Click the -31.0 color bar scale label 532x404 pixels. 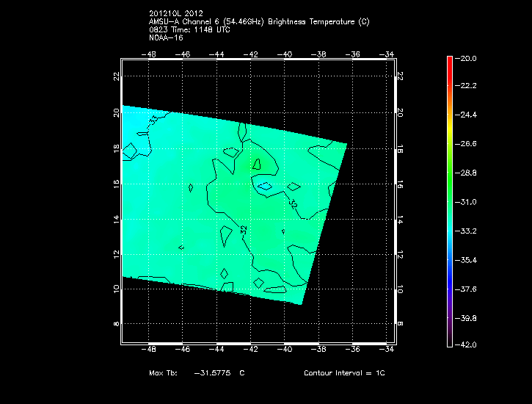click(x=467, y=201)
